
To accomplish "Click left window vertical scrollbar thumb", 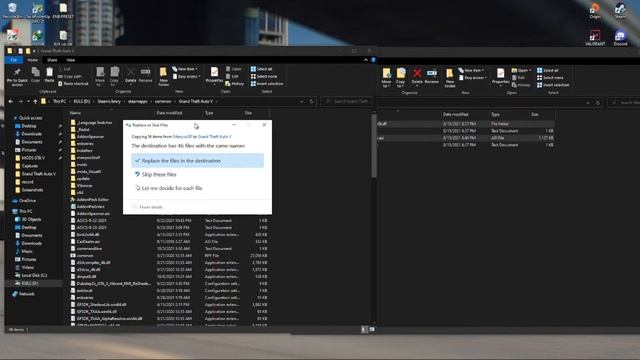I will 374,146.
